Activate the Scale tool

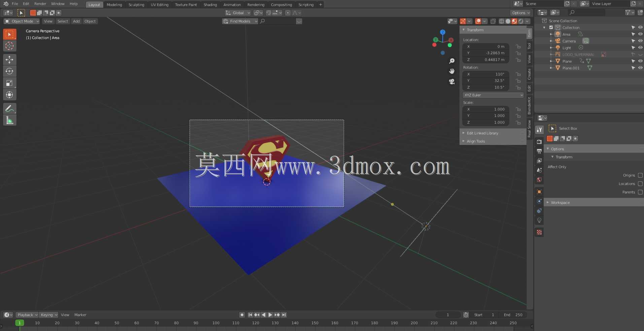click(x=9, y=83)
